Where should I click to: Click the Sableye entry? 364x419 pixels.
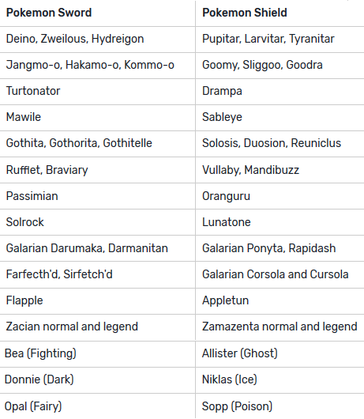(222, 117)
